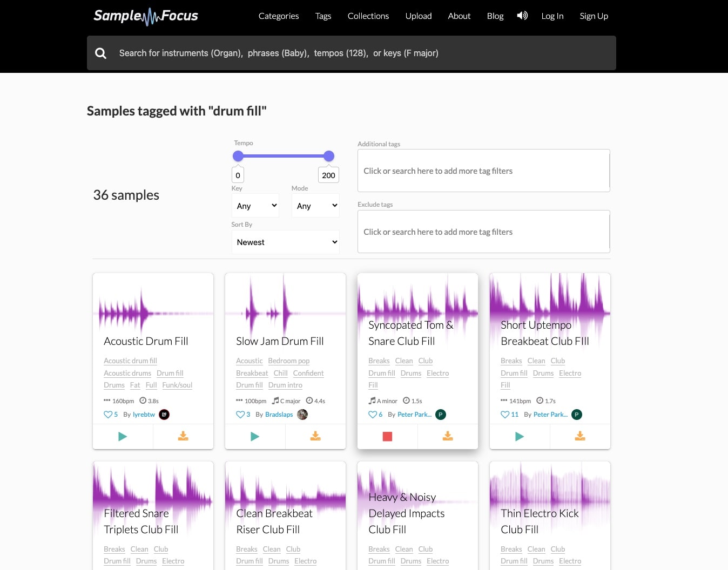
Task: Like the Acoustic Drum Fill sample
Action: coord(108,415)
